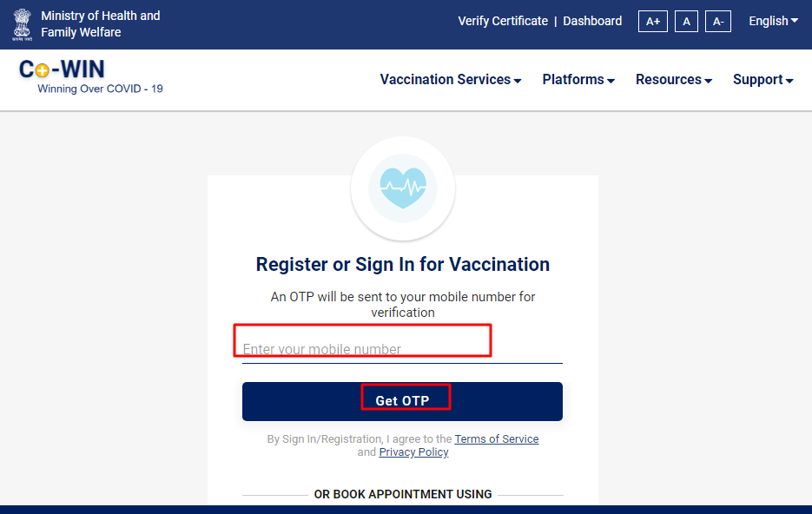812x514 pixels.
Task: Click the Get OTP button
Action: [402, 401]
